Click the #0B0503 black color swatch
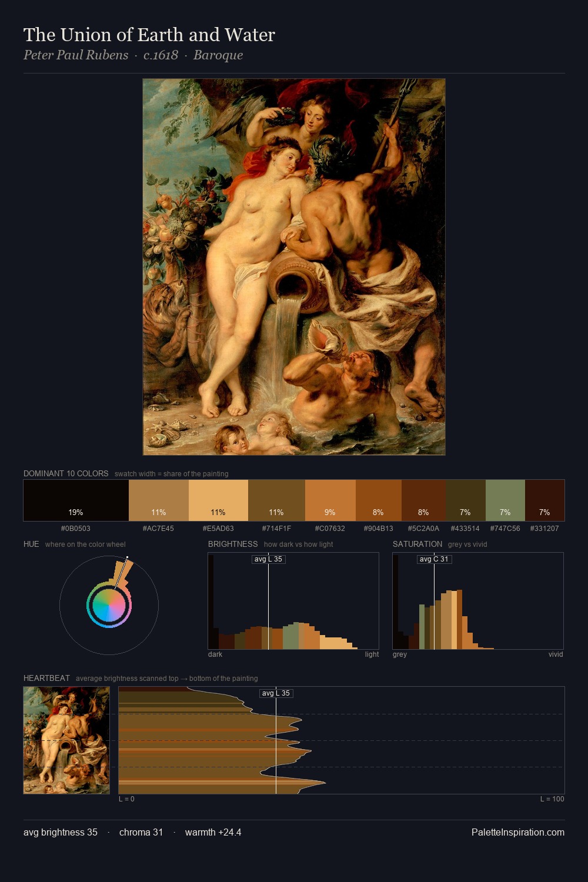The height and width of the screenshot is (882, 588). tap(76, 500)
